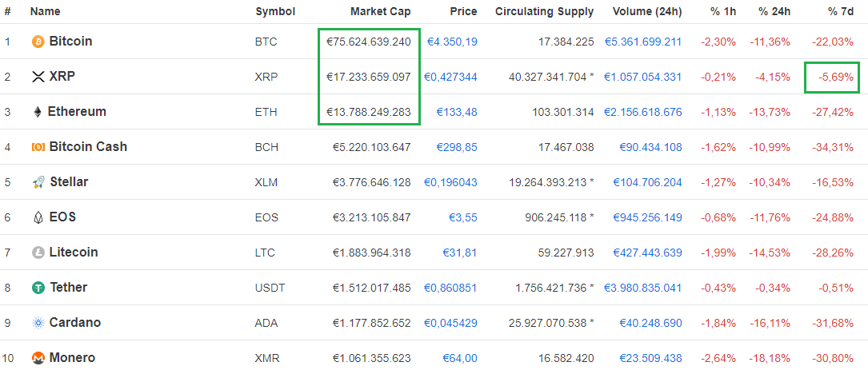Select the USDT symbol cell

270,288
